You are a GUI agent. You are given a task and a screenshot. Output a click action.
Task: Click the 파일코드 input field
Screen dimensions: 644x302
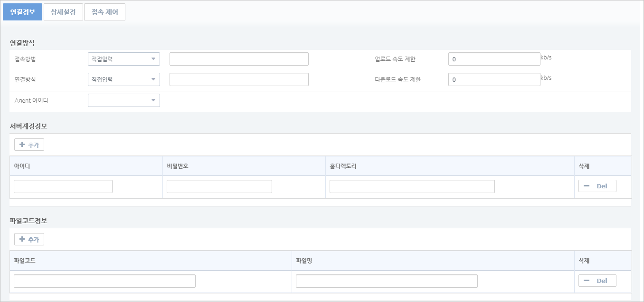point(104,281)
